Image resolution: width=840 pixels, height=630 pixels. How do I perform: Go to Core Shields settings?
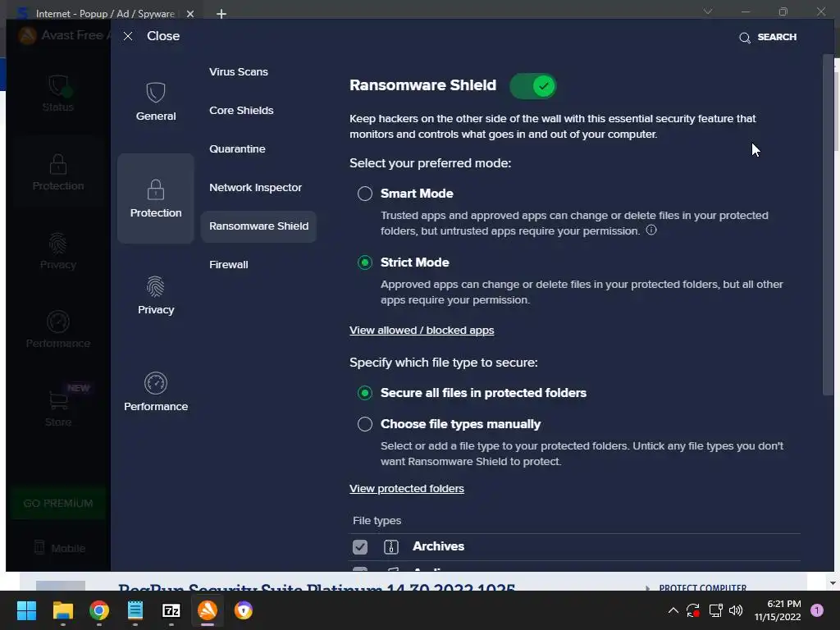click(x=241, y=111)
